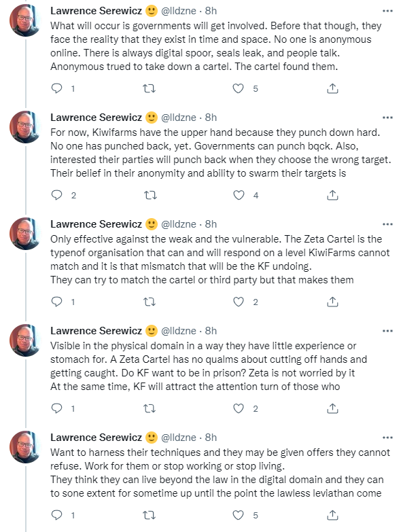Share the tweet starting 'For now, Kiwifarms'
This screenshot has height=532, width=403.
pyautogui.click(x=332, y=195)
